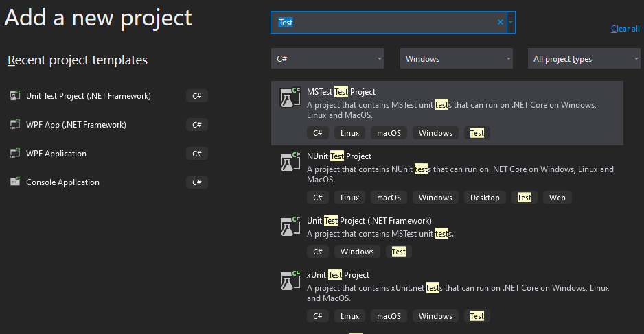This screenshot has width=644, height=334.
Task: Click the Test tag under NUnit Test Project
Action: pos(525,198)
